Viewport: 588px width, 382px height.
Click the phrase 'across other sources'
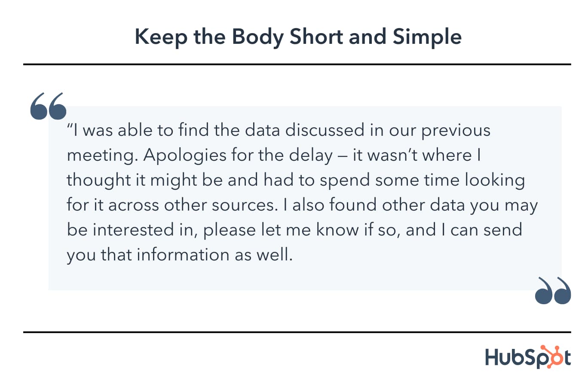pyautogui.click(x=190, y=205)
